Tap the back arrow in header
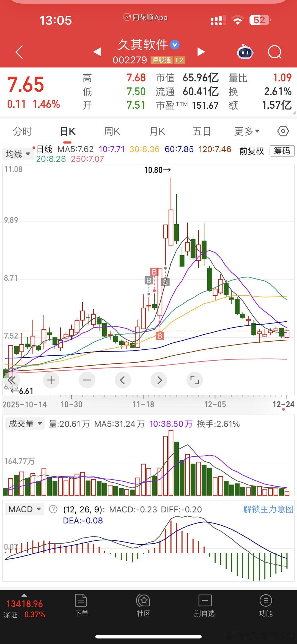Image resolution: width=297 pixels, height=644 pixels. point(19,52)
